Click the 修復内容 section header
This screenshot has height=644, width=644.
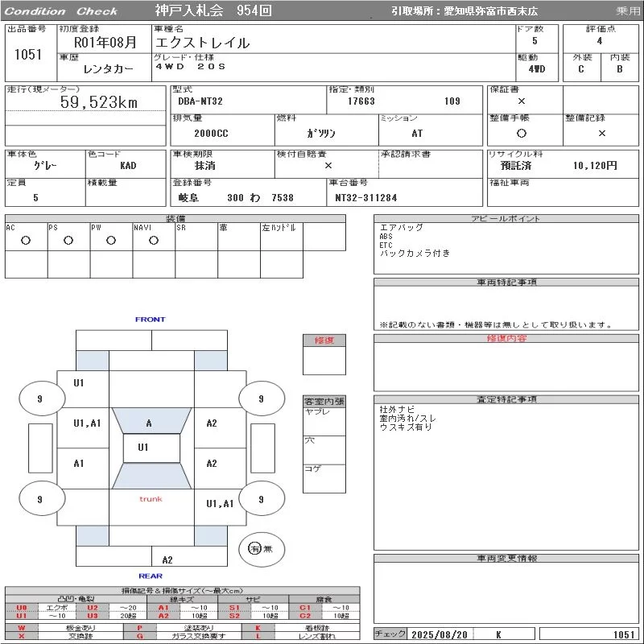point(506,338)
